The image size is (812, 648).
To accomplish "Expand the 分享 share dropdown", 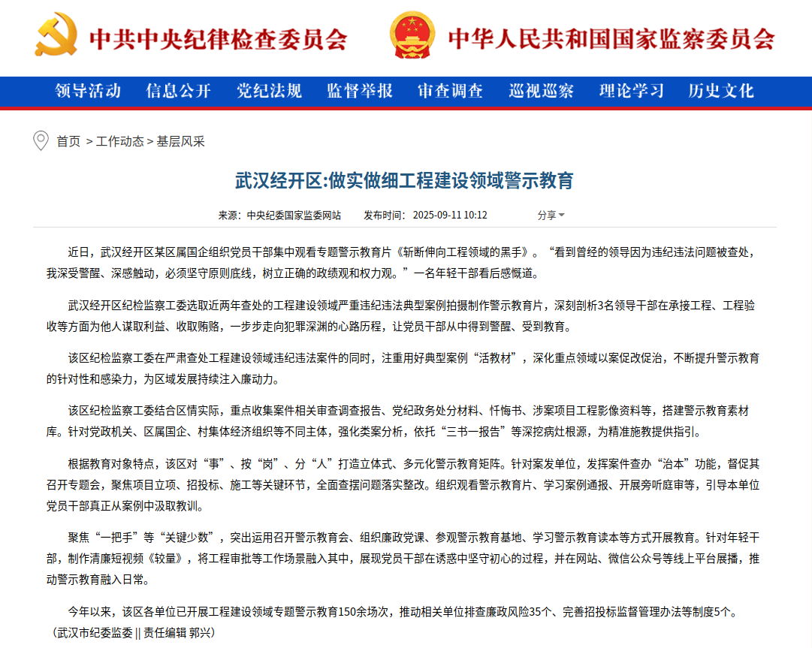I will [547, 215].
